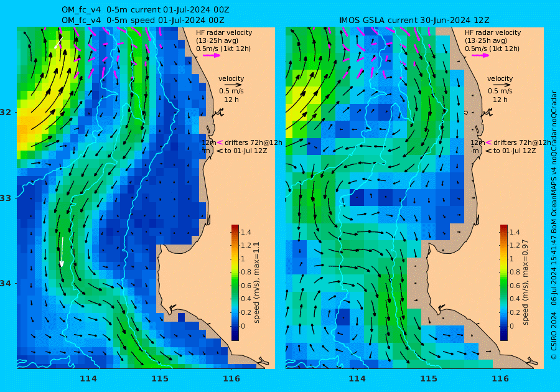Click the speed color bar in left map

(x=235, y=282)
